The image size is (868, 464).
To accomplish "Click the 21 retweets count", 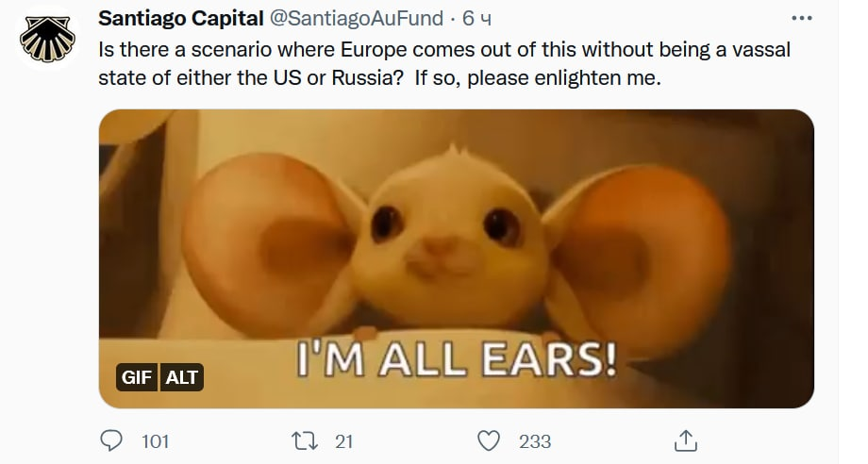I will click(x=343, y=441).
